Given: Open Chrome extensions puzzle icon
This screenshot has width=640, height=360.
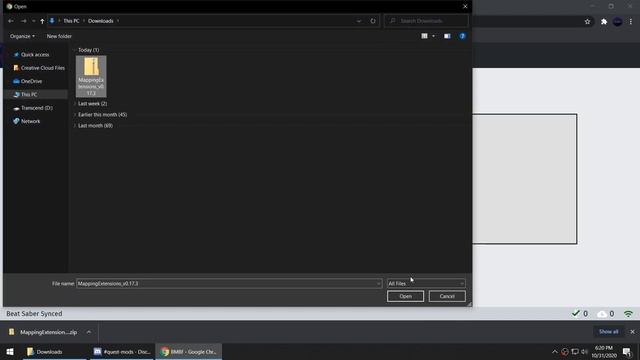Looking at the screenshot, I should (604, 22).
